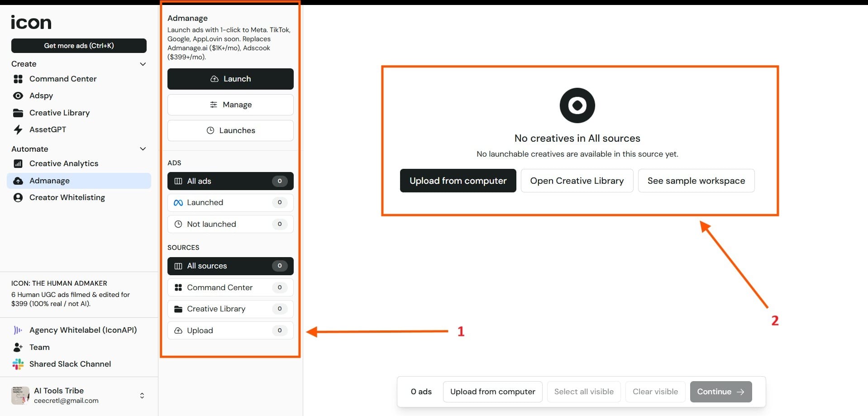The image size is (868, 416).
Task: Select Upload as the source
Action: (230, 330)
